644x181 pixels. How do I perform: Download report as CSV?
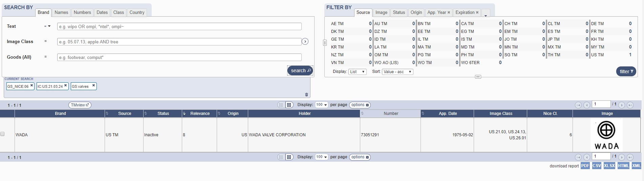pyautogui.click(x=597, y=166)
